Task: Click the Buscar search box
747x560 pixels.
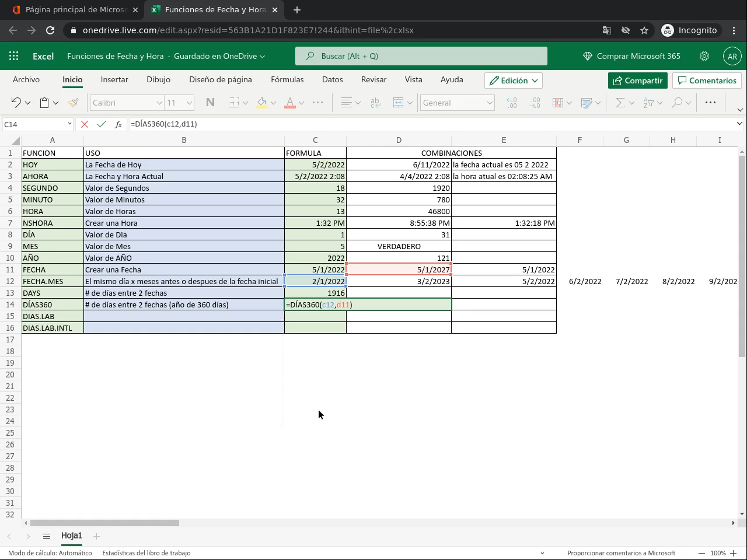Action: click(421, 56)
